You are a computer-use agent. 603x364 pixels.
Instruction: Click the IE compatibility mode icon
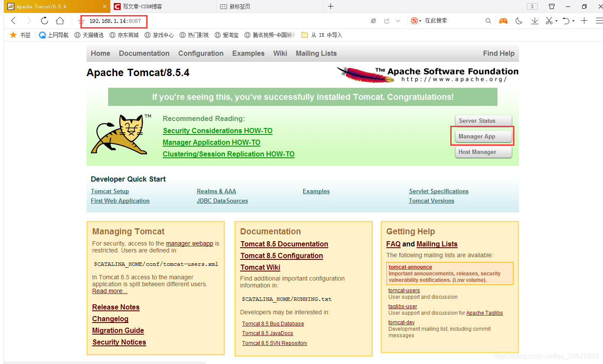374,21
